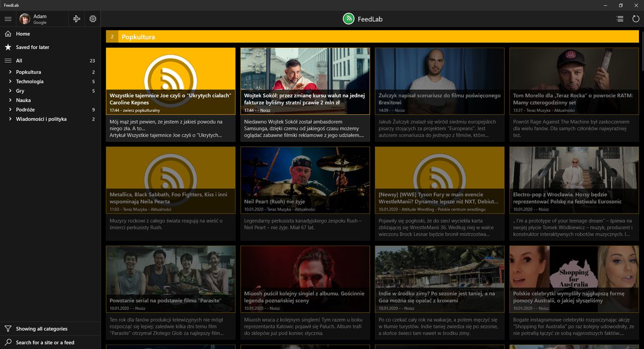Click Showing all categories filter
The image size is (644, 349).
tap(50, 328)
